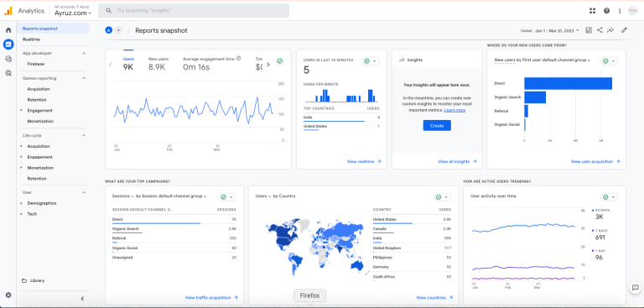
Task: Open Firebase under App developer
Action: [36, 64]
